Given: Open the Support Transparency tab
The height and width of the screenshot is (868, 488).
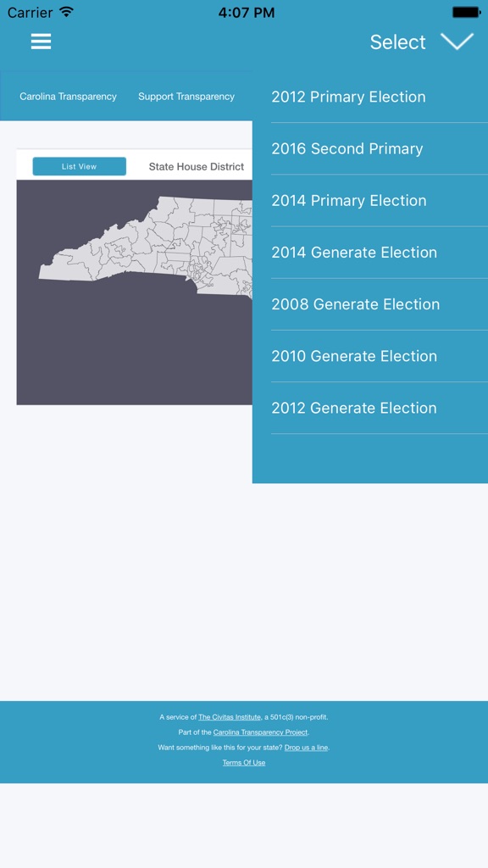Looking at the screenshot, I should coord(185,96).
